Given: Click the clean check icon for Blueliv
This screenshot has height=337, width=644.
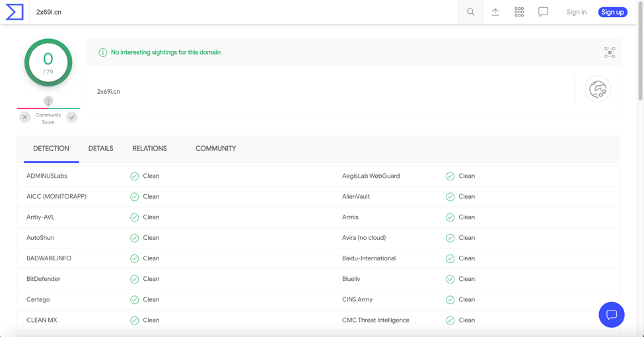Looking at the screenshot, I should click(x=450, y=279).
